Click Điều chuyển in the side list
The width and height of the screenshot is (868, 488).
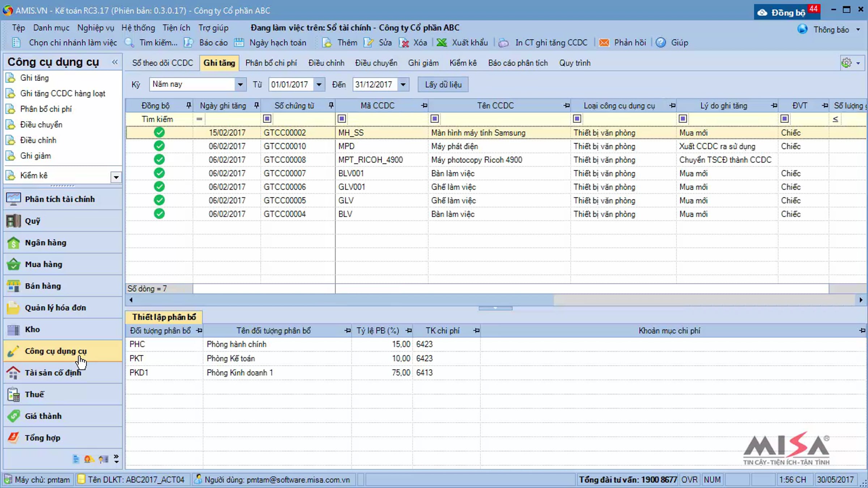point(41,125)
